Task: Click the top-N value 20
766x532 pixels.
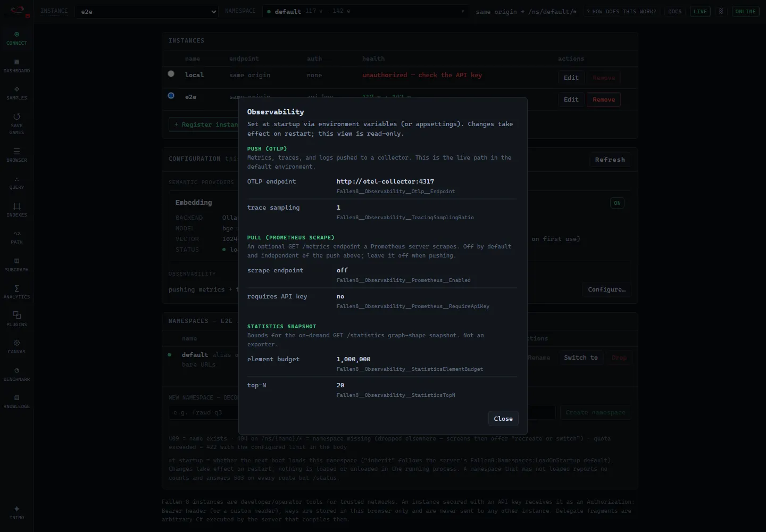Action: [340, 385]
